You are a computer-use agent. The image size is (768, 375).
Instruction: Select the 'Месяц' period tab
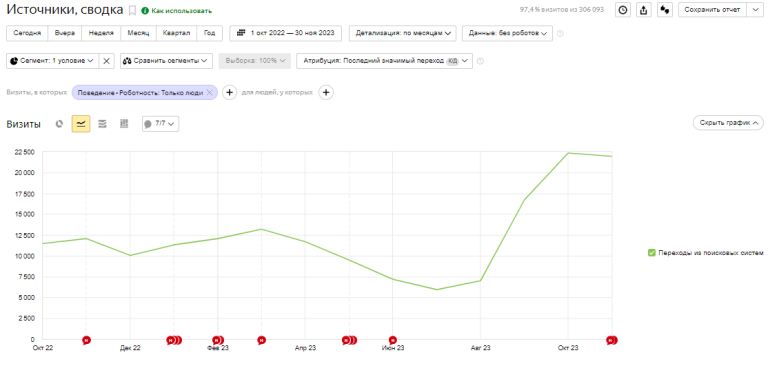pyautogui.click(x=138, y=33)
